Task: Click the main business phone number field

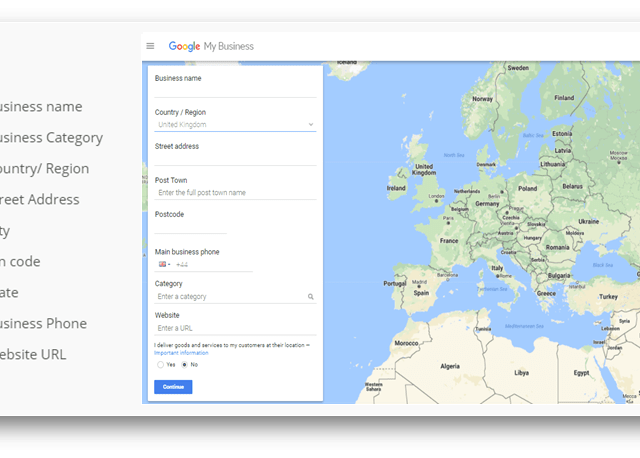Action: click(x=213, y=265)
